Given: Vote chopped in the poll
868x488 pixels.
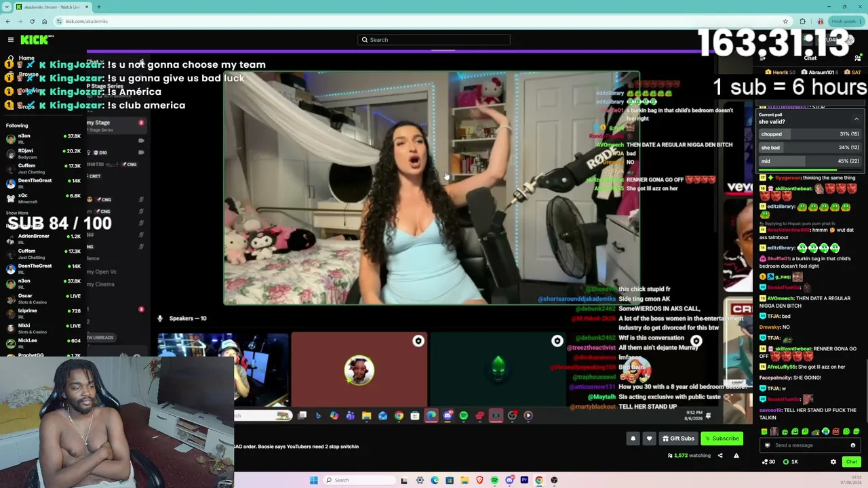Looking at the screenshot, I should tap(809, 134).
